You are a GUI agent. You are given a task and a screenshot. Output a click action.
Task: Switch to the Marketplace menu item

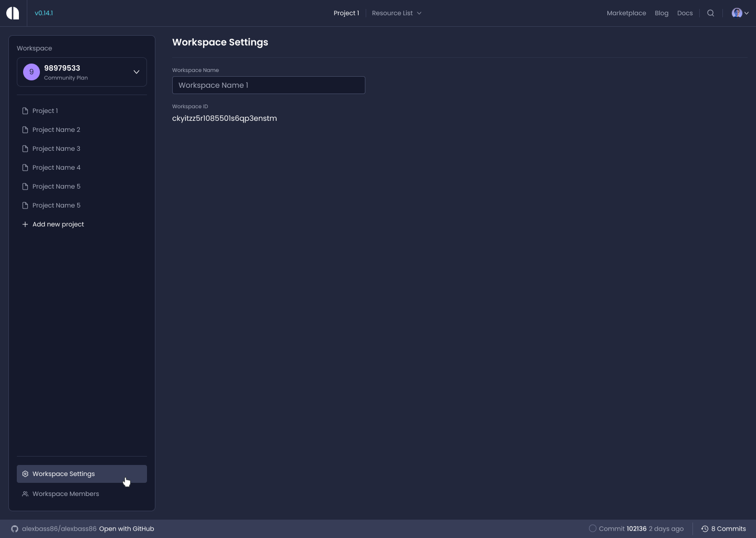(626, 13)
